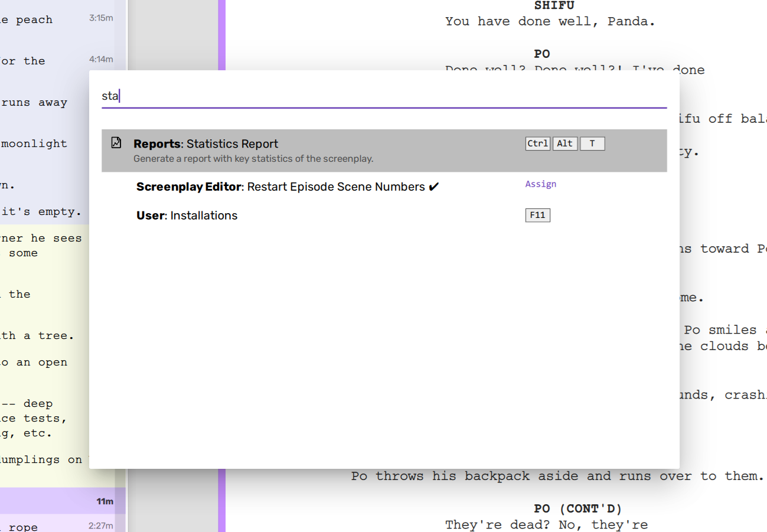Click the Alt key badge for Statistics Report
Image resolution: width=767 pixels, height=532 pixels.
click(564, 143)
